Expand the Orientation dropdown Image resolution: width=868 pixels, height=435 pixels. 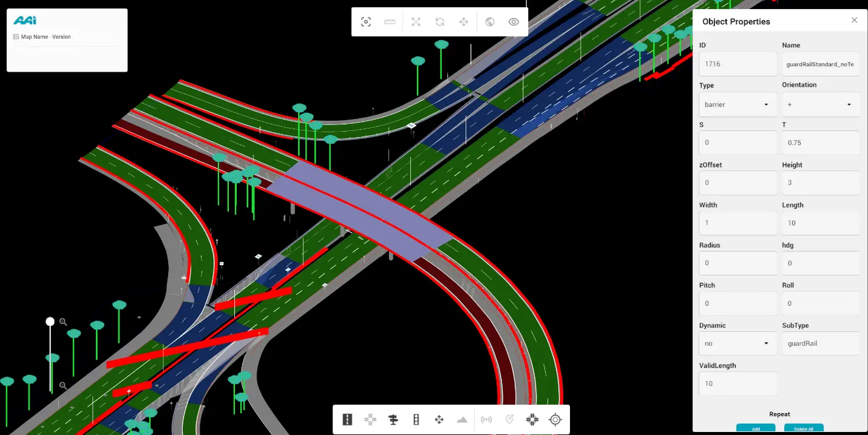[x=820, y=104]
